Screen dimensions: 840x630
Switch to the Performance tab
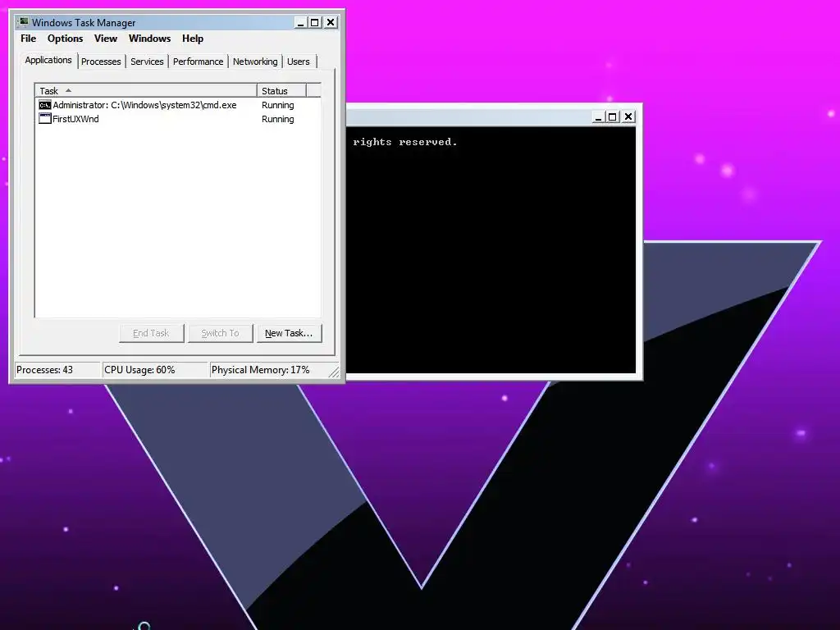coord(198,62)
